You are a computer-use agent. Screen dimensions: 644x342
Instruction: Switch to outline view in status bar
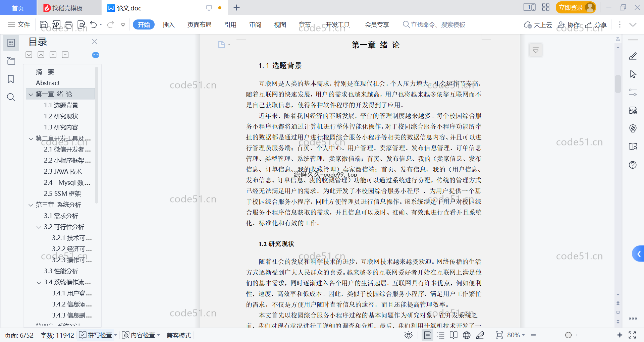(441, 335)
